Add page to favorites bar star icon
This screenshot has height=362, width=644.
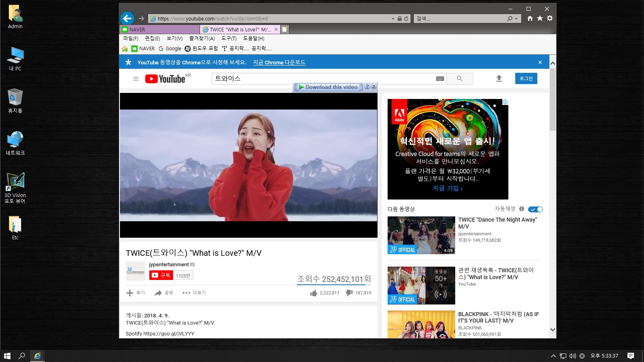pyautogui.click(x=125, y=49)
